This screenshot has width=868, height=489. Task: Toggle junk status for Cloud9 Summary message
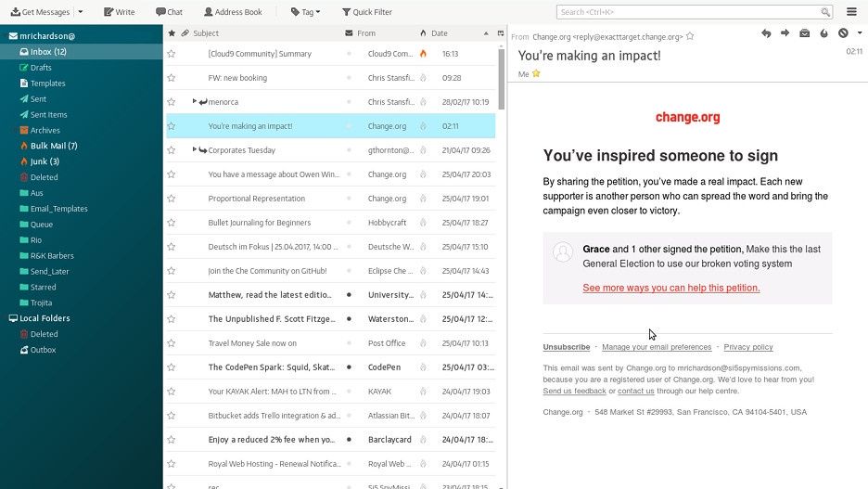pyautogui.click(x=424, y=54)
